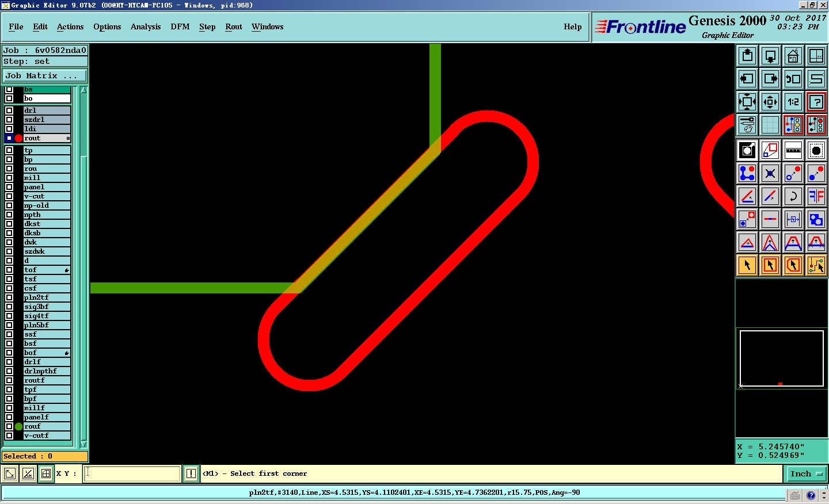This screenshot has width=829, height=504.
Task: Click the exclamation mark button
Action: click(191, 474)
